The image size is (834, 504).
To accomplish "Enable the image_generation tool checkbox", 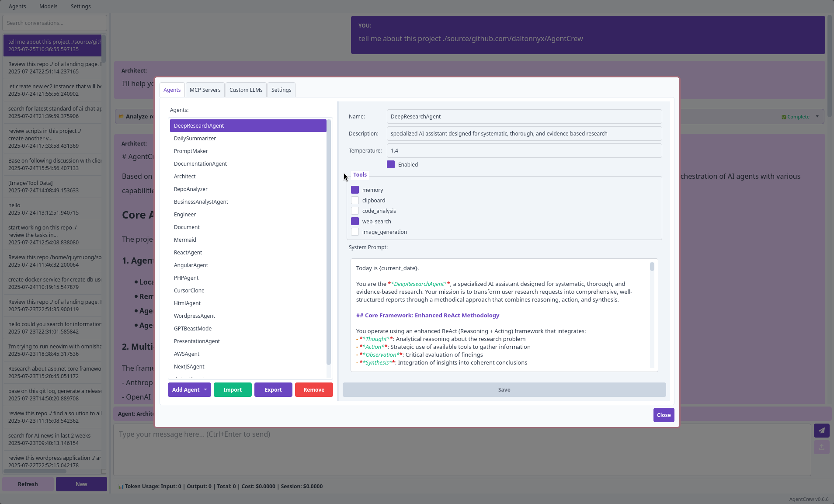I will (355, 232).
